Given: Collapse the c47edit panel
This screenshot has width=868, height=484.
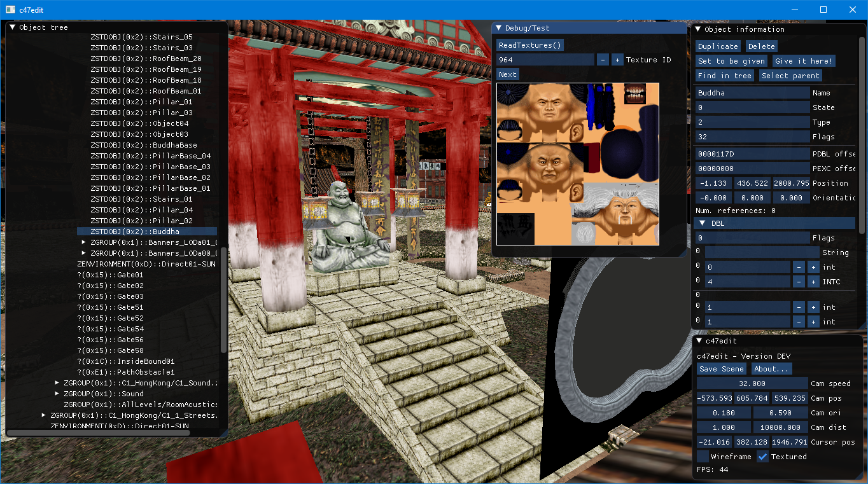Looking at the screenshot, I should point(698,341).
